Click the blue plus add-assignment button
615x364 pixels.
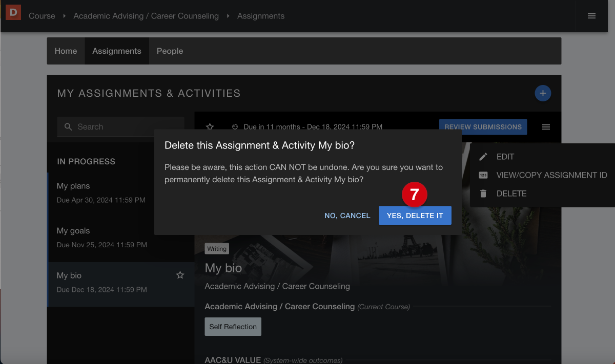tap(543, 93)
